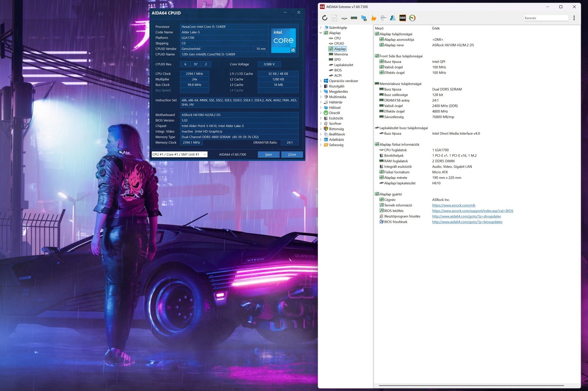Click the Integrált eszközök row
The width and height of the screenshot is (588, 391).
click(477, 167)
